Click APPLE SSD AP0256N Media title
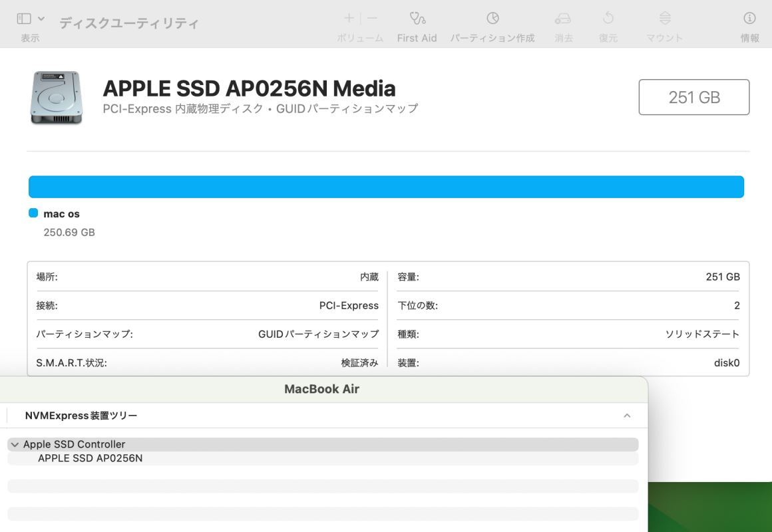 [x=249, y=88]
